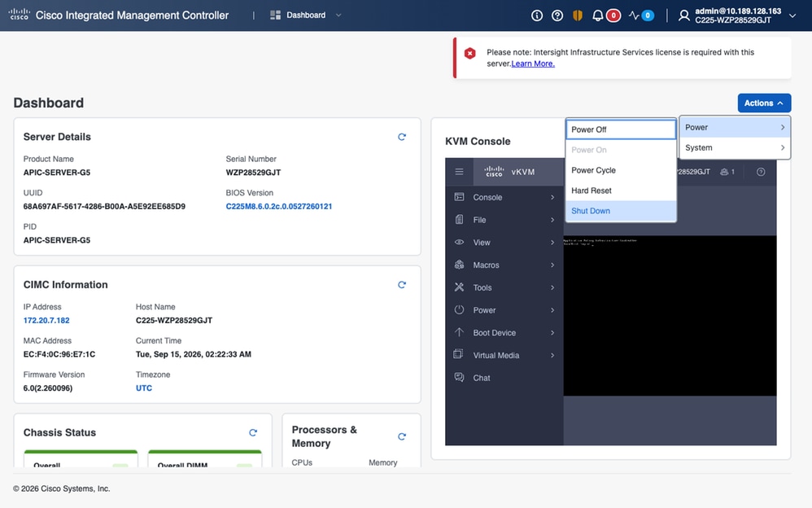The image size is (812, 508).
Task: Click the KVM console black screen
Action: 670,316
